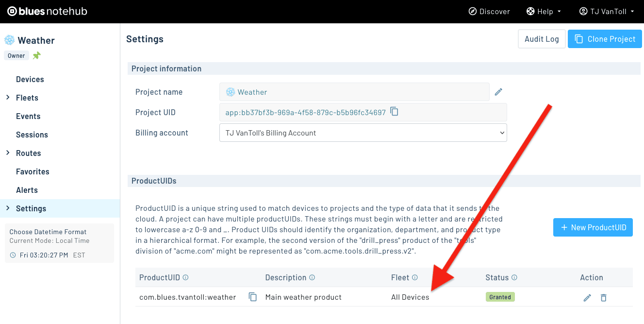Edit the weather ProductUID row

coord(587,298)
